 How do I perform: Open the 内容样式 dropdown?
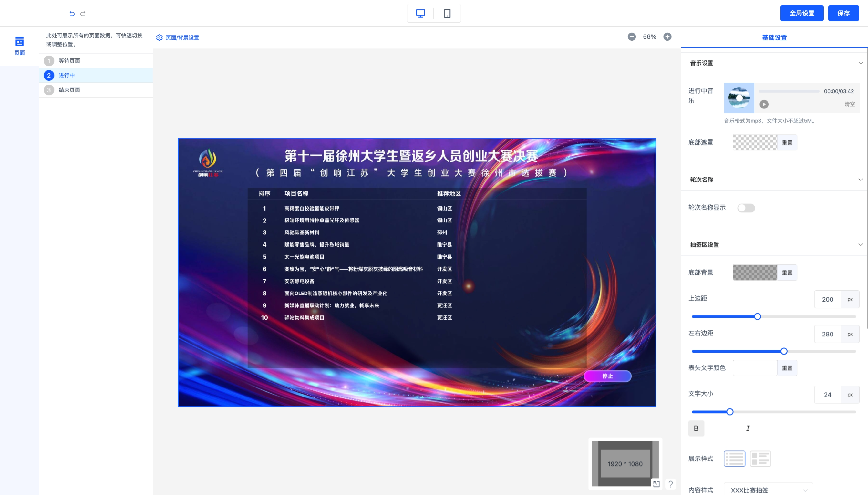tap(769, 490)
